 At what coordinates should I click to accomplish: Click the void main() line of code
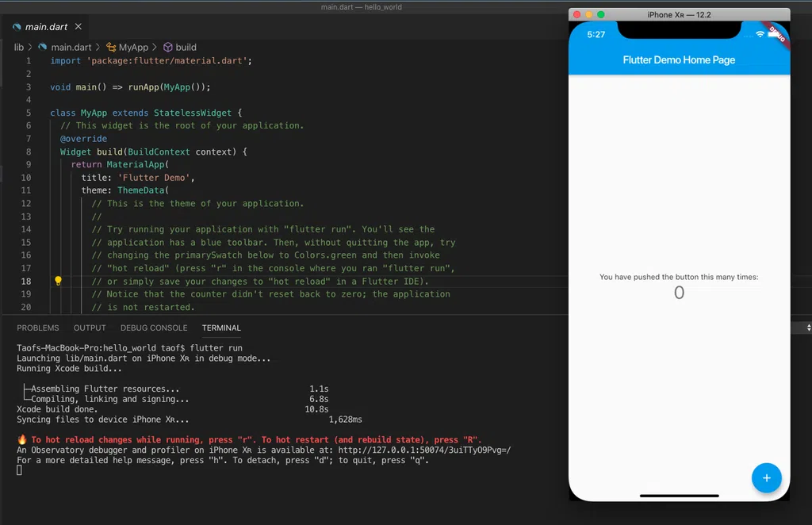pyautogui.click(x=131, y=87)
